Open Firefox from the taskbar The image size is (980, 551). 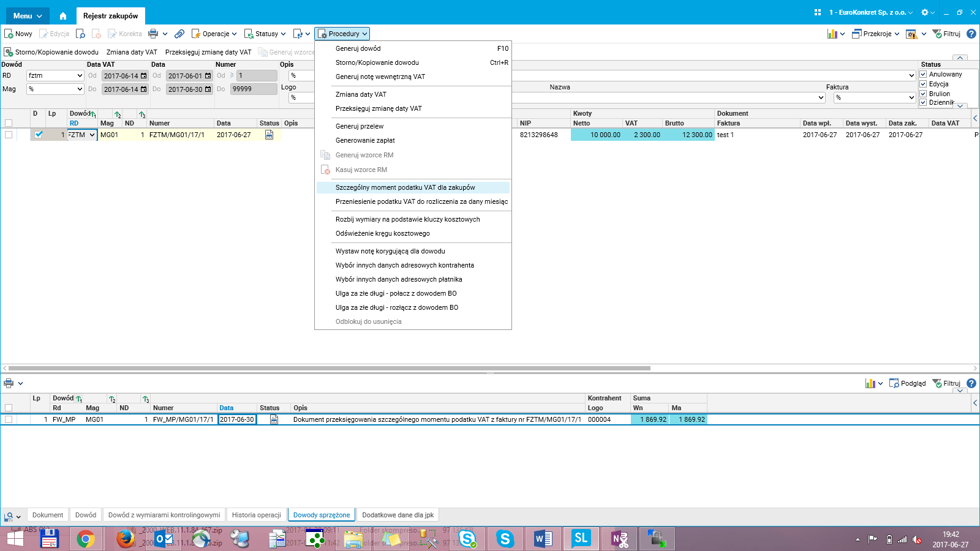tap(125, 539)
